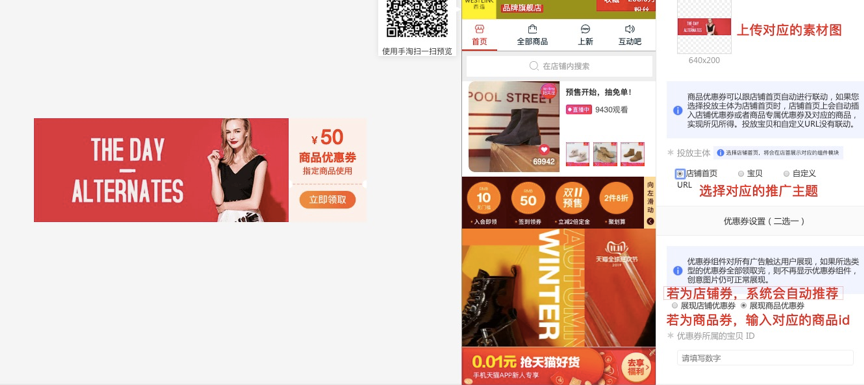Click the search magnifier icon in store search
This screenshot has height=385, width=864.
pyautogui.click(x=533, y=66)
